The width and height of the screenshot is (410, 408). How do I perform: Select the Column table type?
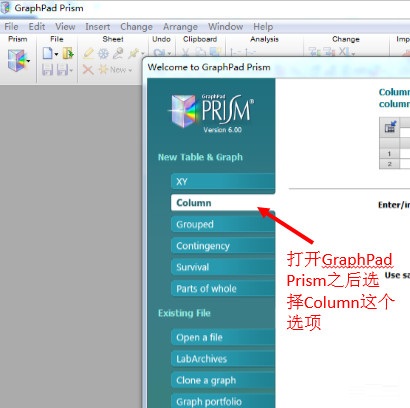[223, 203]
